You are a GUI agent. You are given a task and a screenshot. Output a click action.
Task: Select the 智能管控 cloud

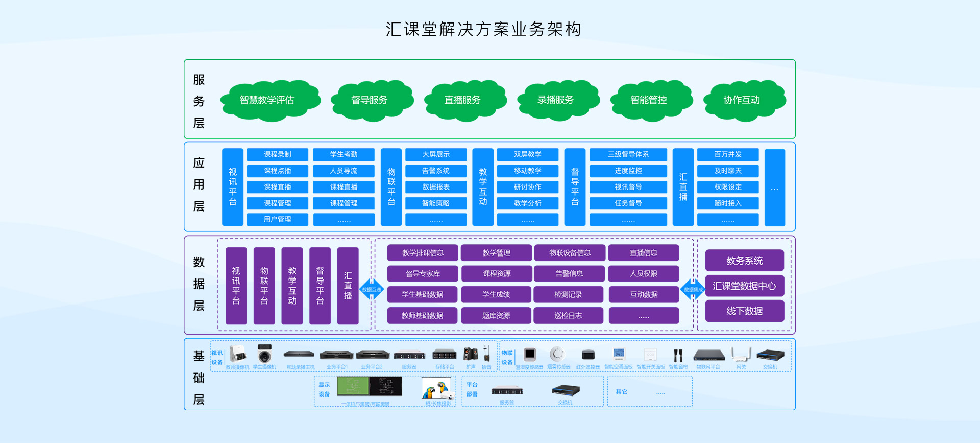pyautogui.click(x=651, y=100)
